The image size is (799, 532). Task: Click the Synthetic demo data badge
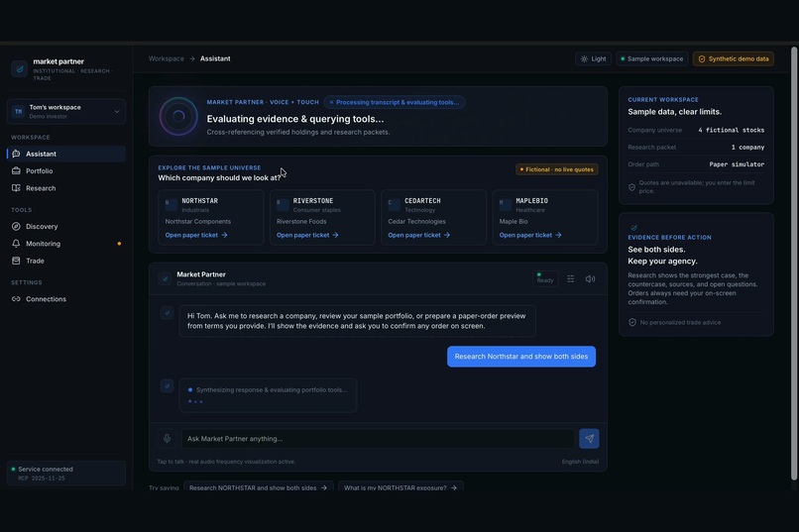(x=734, y=59)
